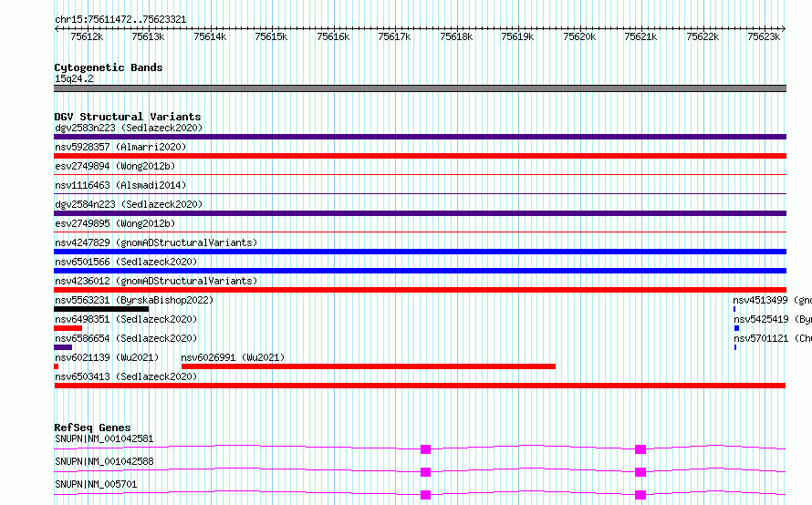Click the 75612k ruler position
The width and height of the screenshot is (812, 505).
(87, 36)
